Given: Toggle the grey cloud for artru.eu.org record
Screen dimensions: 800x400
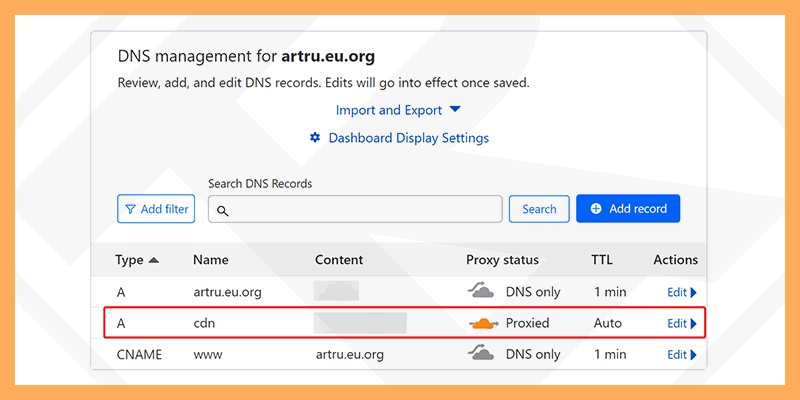Looking at the screenshot, I should coord(481,291).
